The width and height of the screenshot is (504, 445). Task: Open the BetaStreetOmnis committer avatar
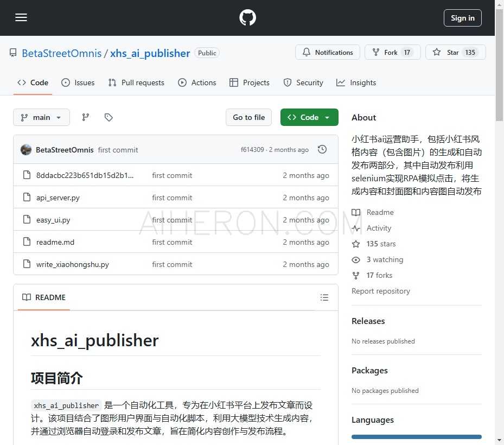[26, 150]
